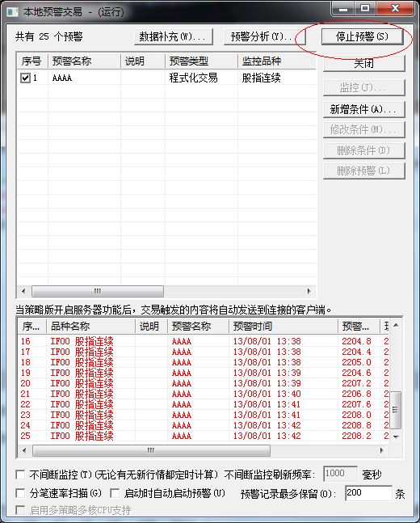
Task: Select record row 19 with price 2204.6
Action: pos(204,373)
